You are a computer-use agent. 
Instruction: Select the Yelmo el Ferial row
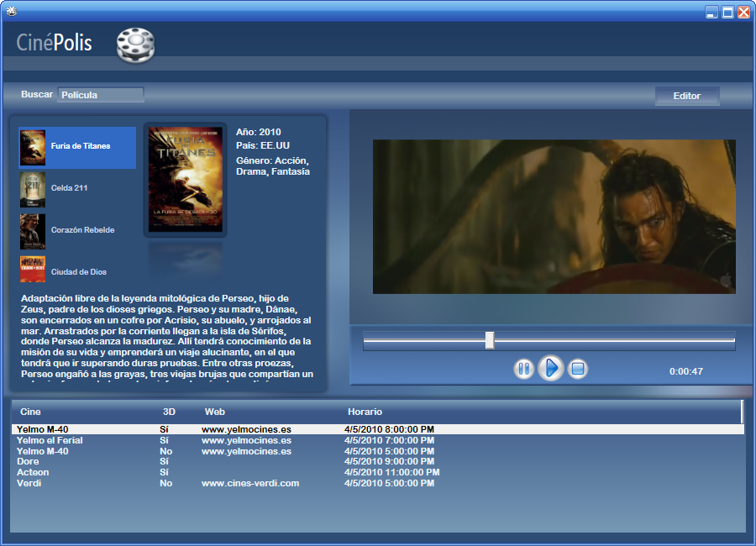(x=377, y=440)
